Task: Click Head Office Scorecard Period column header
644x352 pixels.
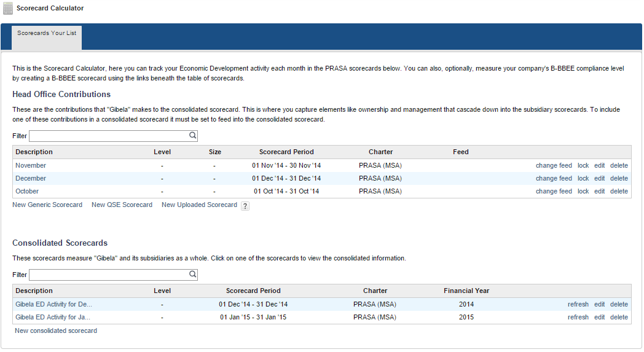Action: (x=286, y=152)
